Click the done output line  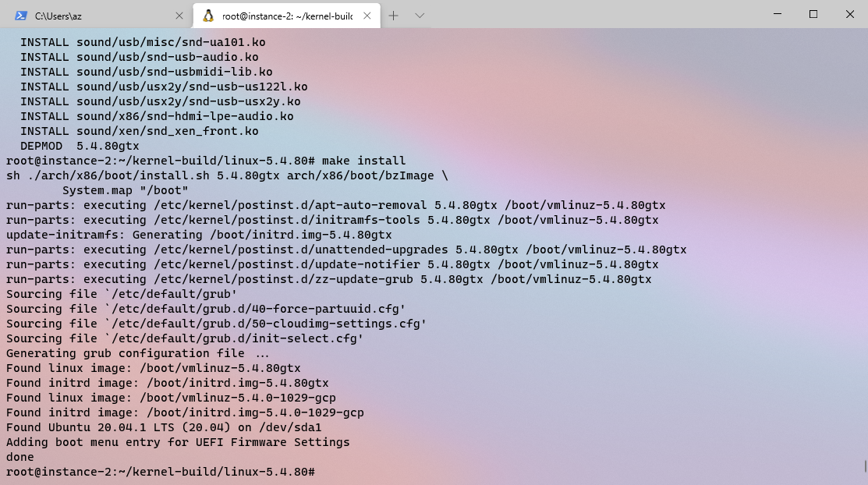point(19,456)
